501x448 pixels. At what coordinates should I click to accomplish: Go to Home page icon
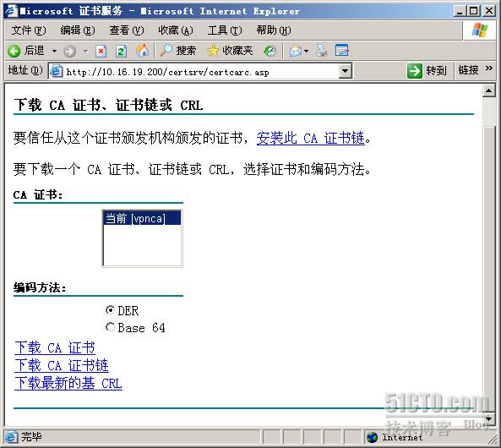tap(142, 51)
